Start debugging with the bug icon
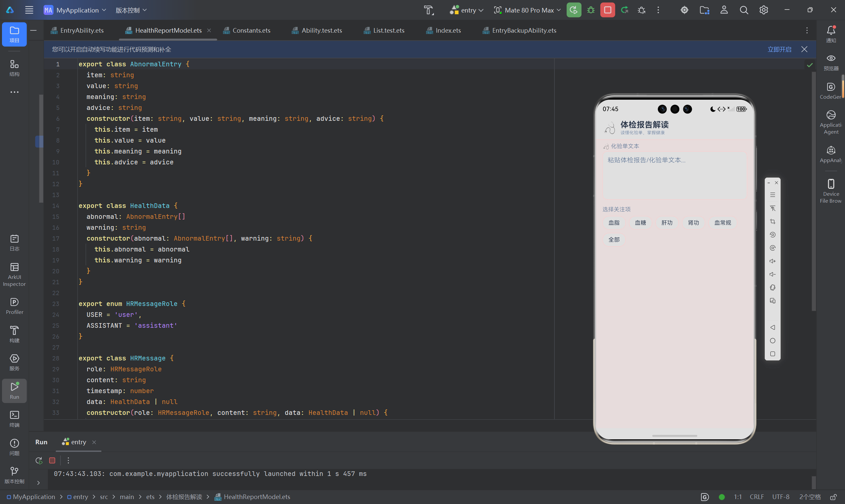845x504 pixels. point(591,10)
